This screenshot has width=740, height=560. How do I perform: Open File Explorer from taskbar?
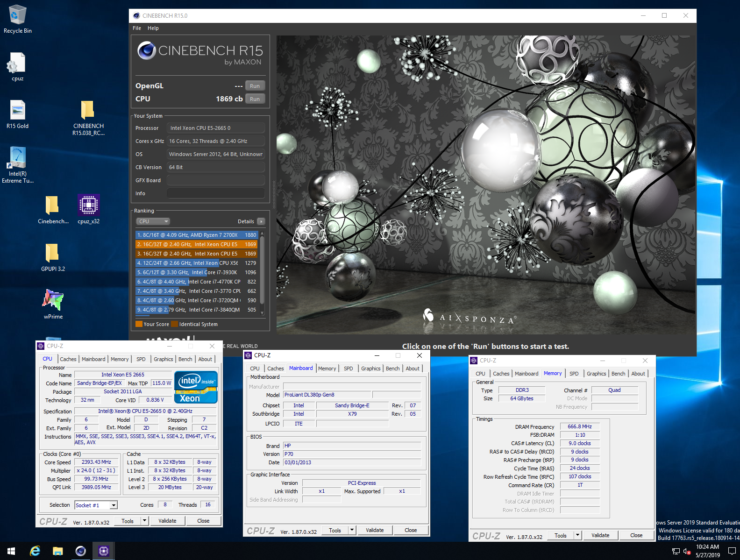58,551
